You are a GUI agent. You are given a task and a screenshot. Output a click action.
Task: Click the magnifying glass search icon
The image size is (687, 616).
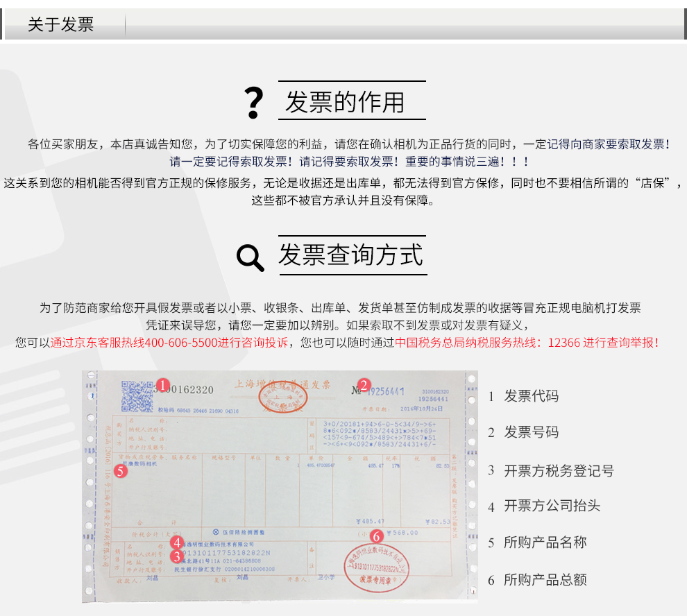[x=250, y=257]
